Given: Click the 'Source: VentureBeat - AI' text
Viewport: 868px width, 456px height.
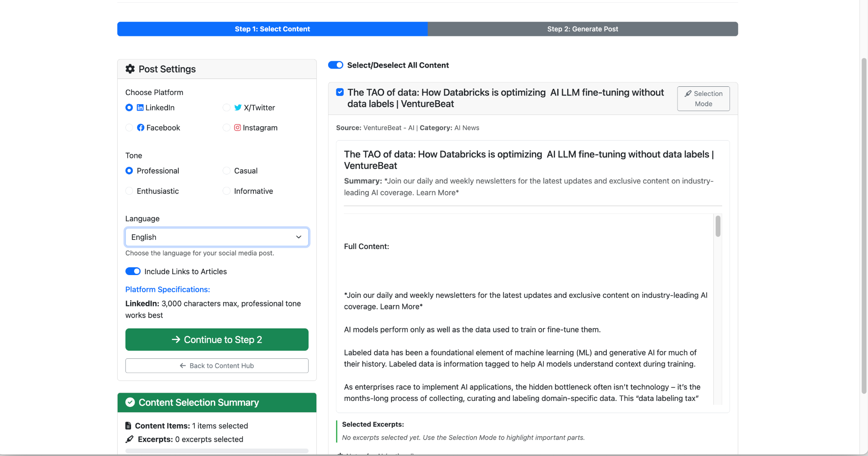Looking at the screenshot, I should tap(375, 128).
